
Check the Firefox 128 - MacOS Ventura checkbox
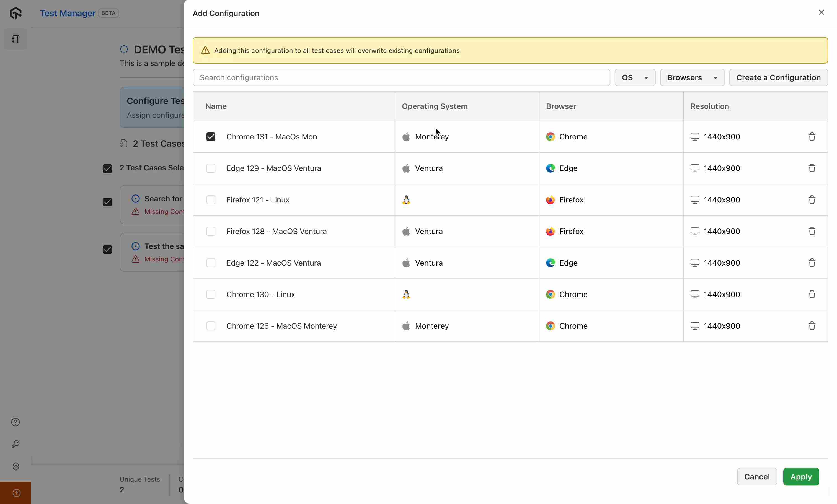tap(211, 231)
